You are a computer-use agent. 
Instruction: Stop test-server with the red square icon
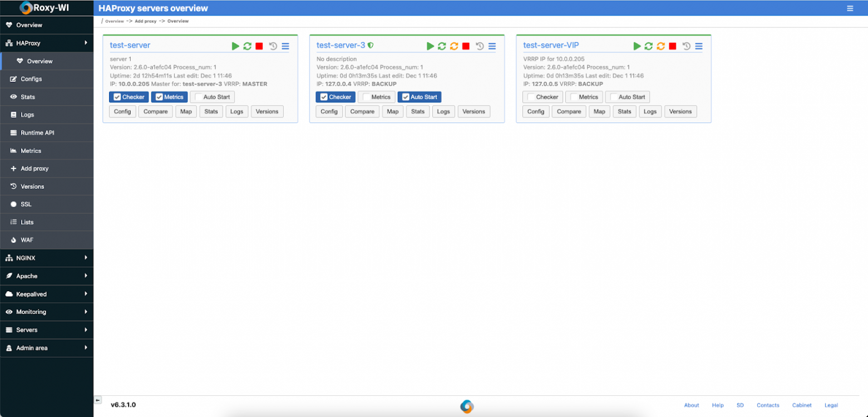coord(259,46)
